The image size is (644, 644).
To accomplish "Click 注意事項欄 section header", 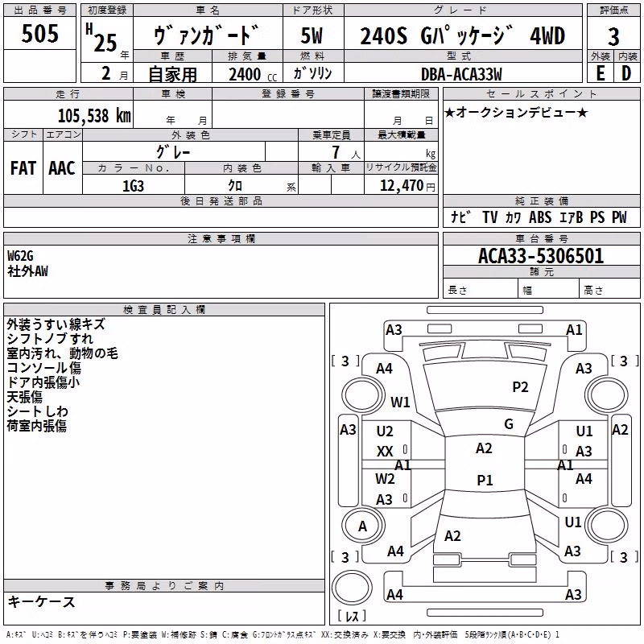I will (221, 238).
